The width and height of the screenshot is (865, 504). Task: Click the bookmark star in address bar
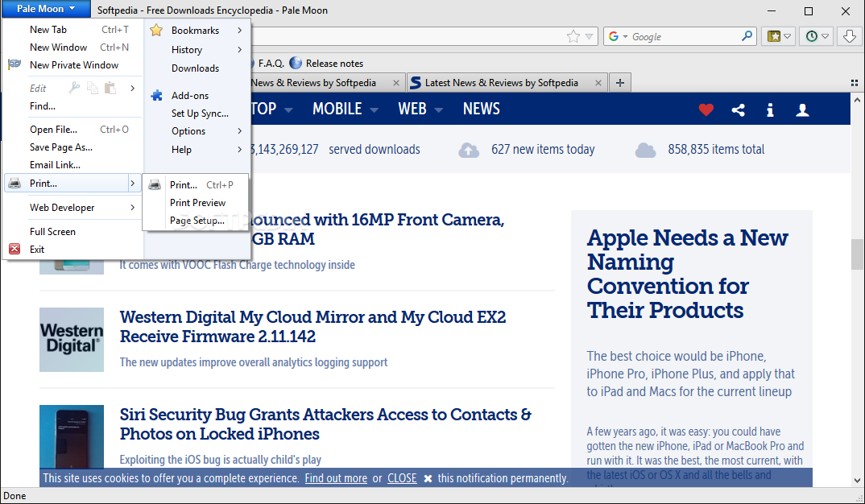(x=573, y=36)
